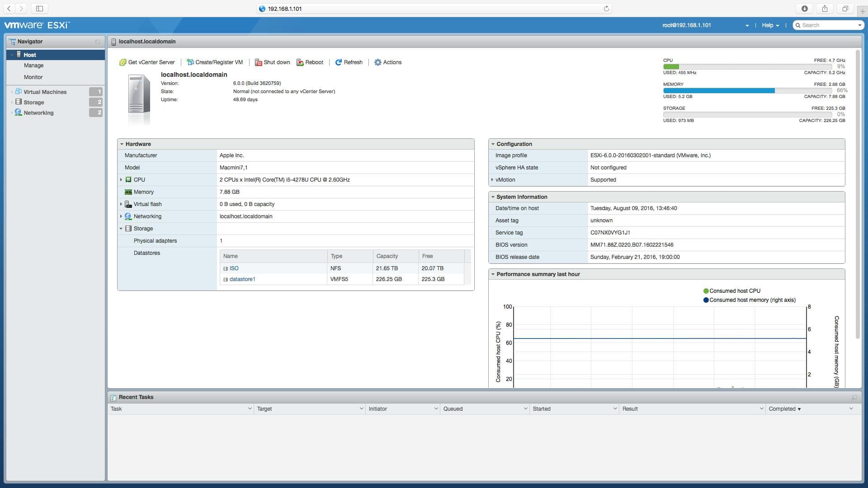
Task: Click the Networking icon in Navigator
Action: [x=18, y=113]
